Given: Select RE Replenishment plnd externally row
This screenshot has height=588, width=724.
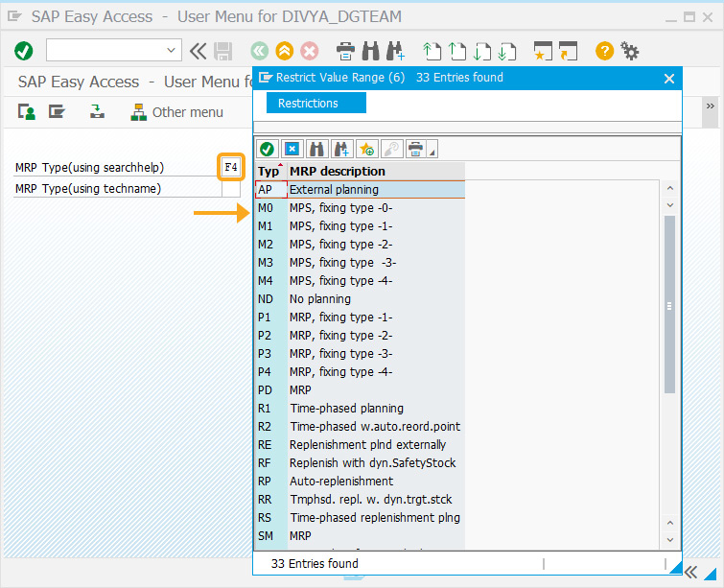Looking at the screenshot, I should (361, 444).
